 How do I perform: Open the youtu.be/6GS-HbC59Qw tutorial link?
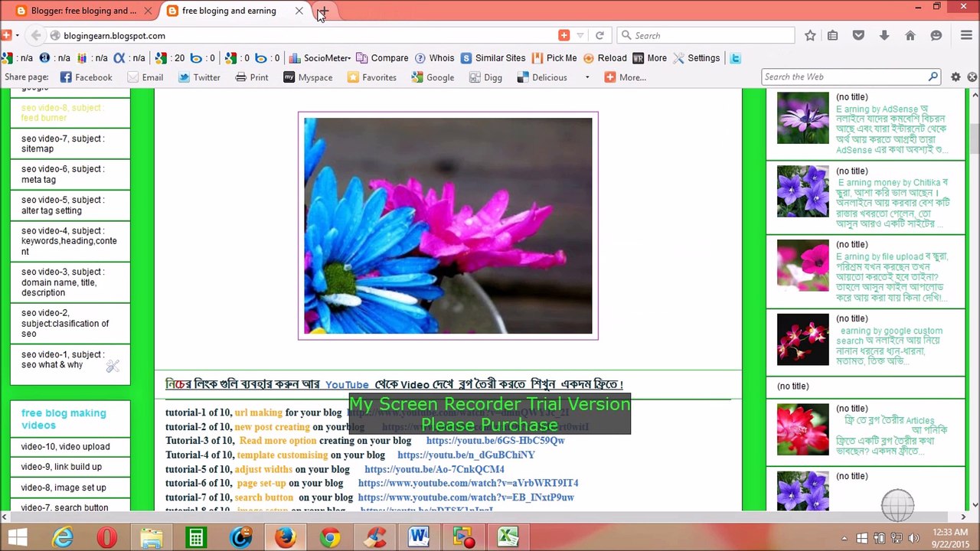495,441
